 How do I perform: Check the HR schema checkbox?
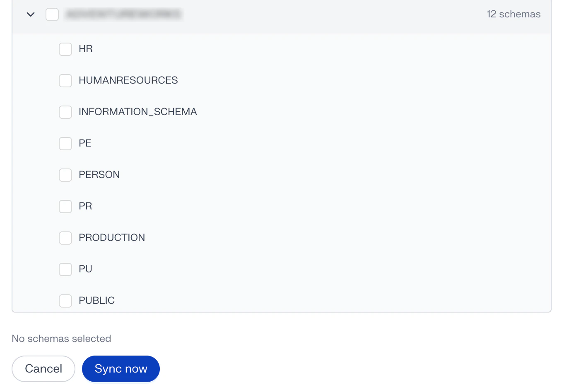tap(65, 49)
